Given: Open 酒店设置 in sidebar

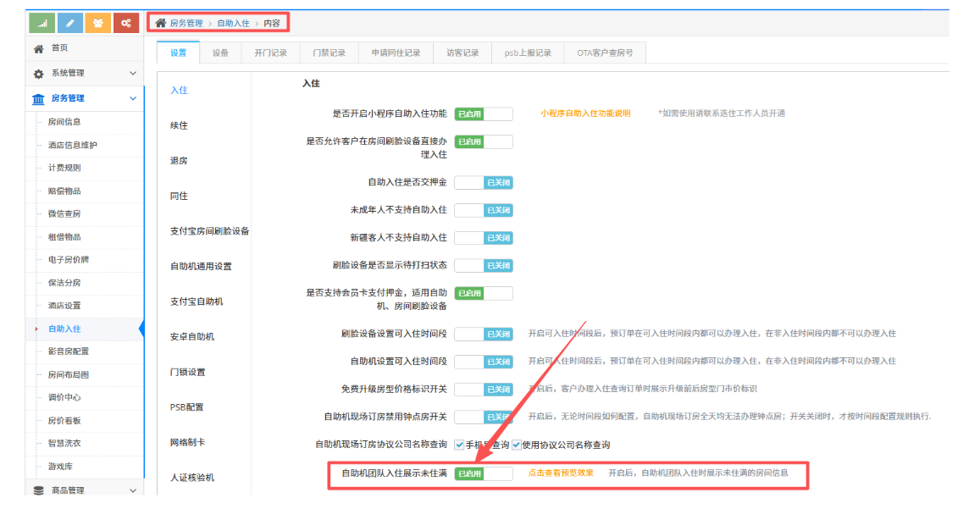Looking at the screenshot, I should point(64,306).
